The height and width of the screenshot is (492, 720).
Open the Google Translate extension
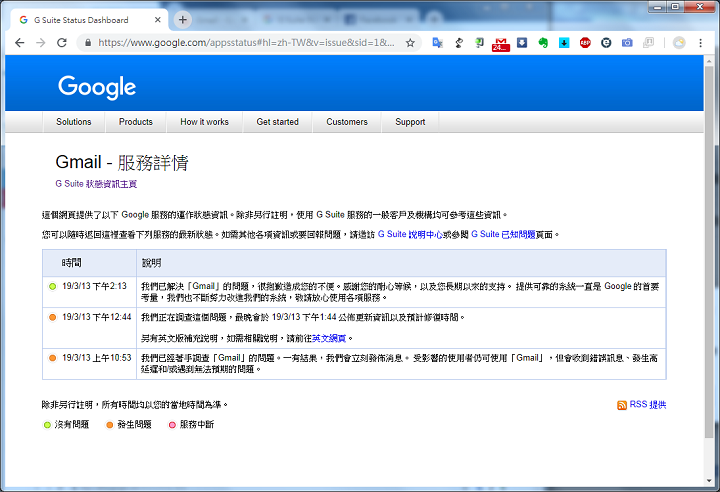437,43
